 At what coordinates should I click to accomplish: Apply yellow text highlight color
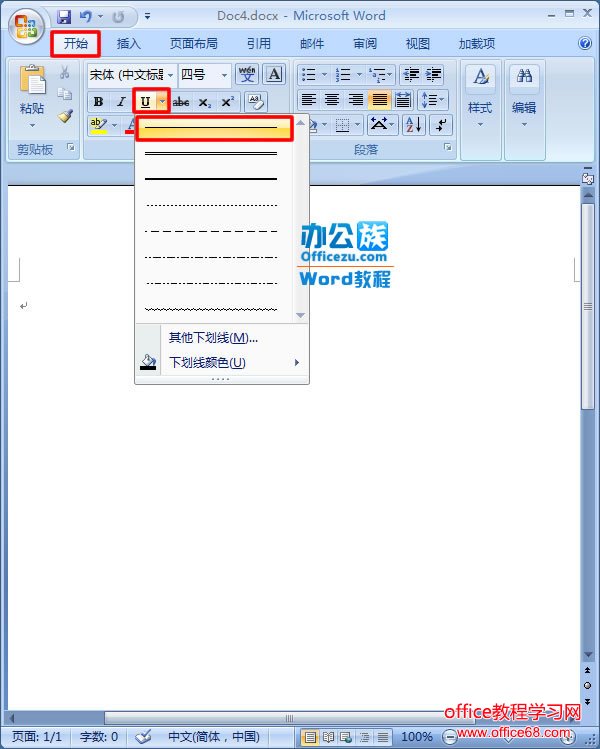coord(98,125)
